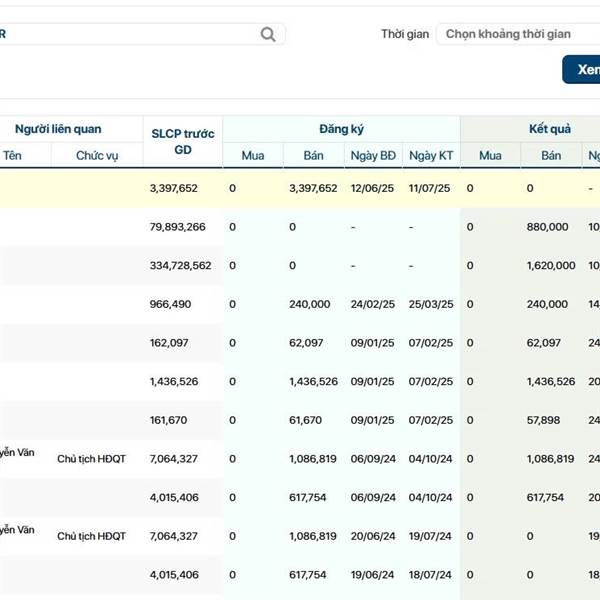This screenshot has width=600, height=600.
Task: Click 'Ngày BĐ' column header
Action: [373, 156]
